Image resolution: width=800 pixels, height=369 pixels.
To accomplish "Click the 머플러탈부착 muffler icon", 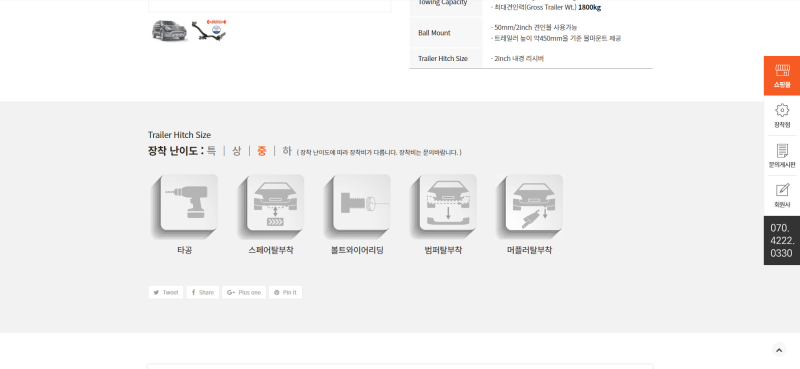I will pos(530,206).
